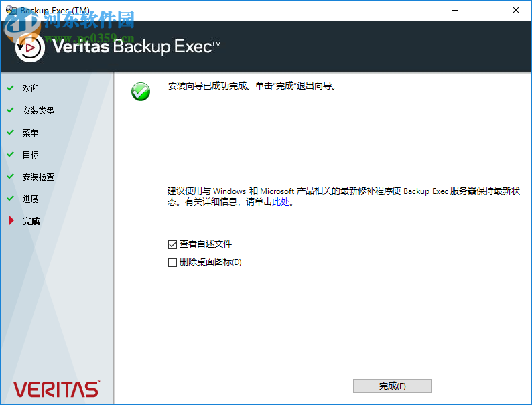Click the green check next to 欢迎
532x405 pixels.
click(x=11, y=88)
